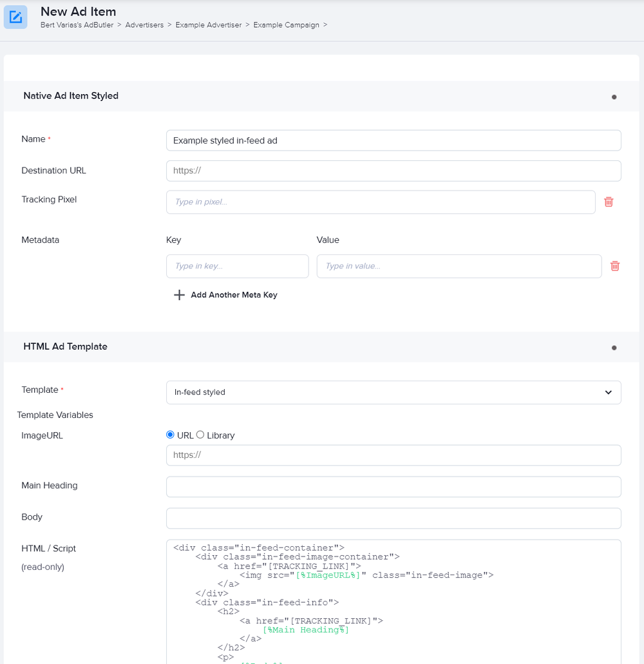This screenshot has height=664, width=644.
Task: Click into the Destination URL field
Action: click(x=393, y=171)
